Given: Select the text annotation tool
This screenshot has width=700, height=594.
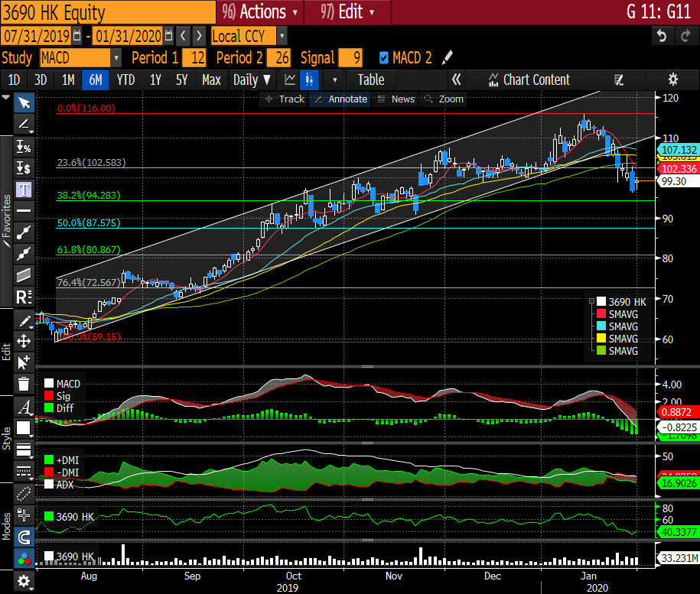Looking at the screenshot, I should (24, 189).
